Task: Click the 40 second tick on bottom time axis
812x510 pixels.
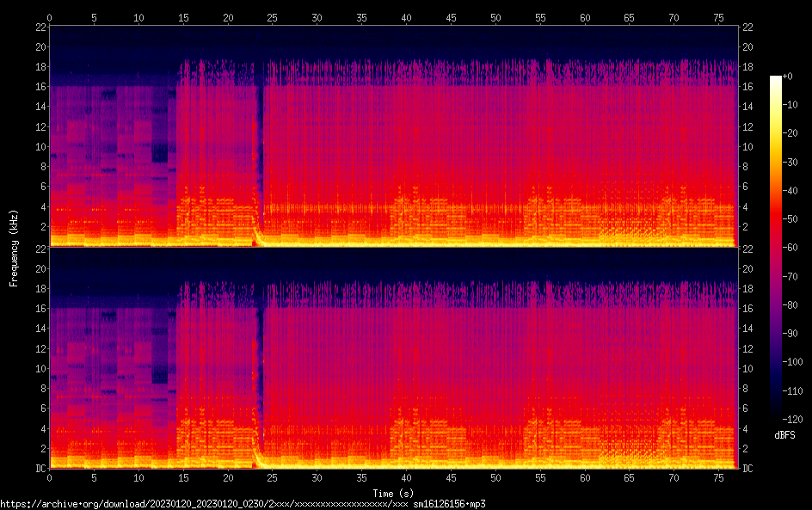Action: click(406, 477)
